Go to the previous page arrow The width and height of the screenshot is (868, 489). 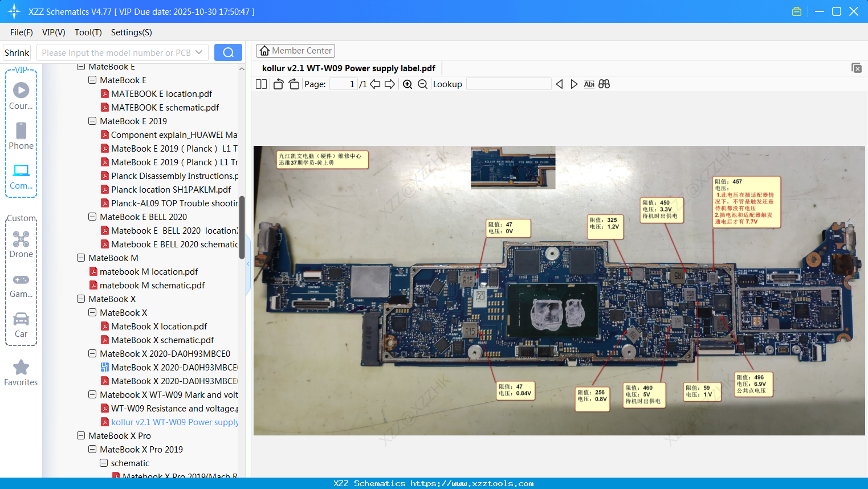pos(375,84)
